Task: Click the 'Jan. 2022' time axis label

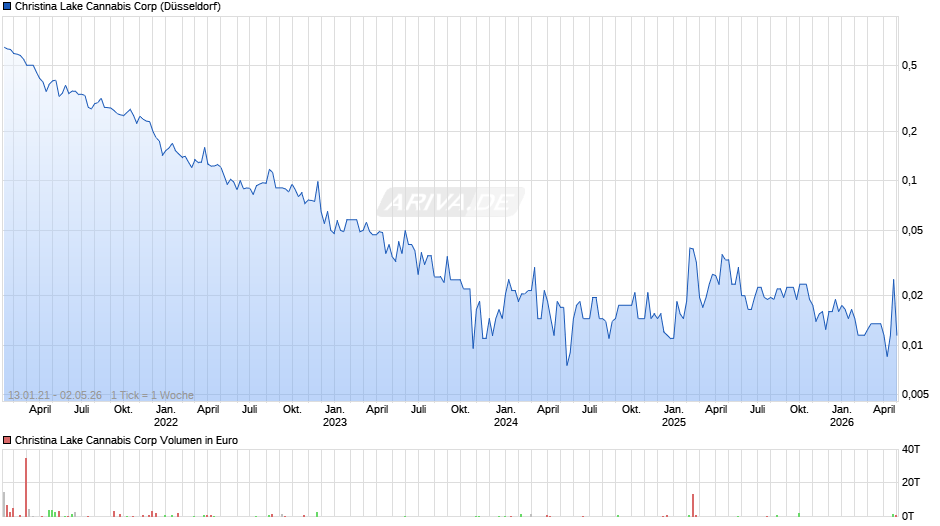Action: coord(166,416)
